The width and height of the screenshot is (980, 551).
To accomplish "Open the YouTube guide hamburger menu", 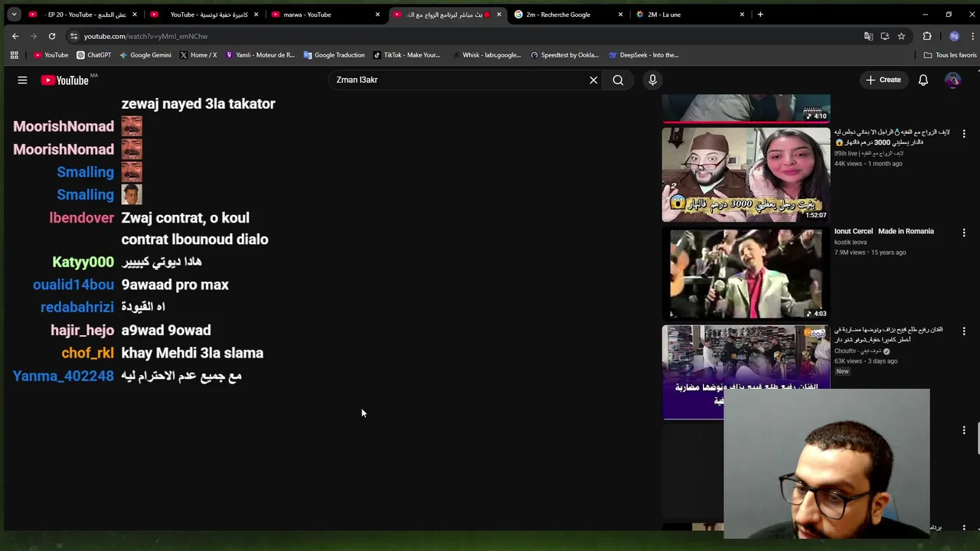I will click(x=22, y=80).
